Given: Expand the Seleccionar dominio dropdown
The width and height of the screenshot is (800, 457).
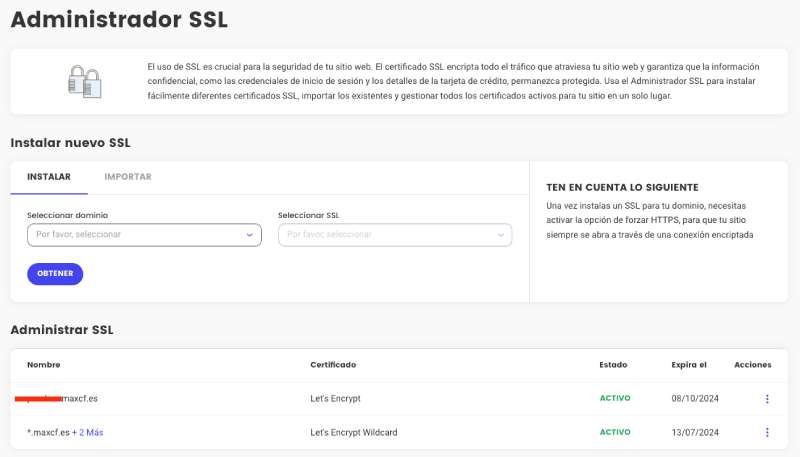Looking at the screenshot, I should 144,235.
